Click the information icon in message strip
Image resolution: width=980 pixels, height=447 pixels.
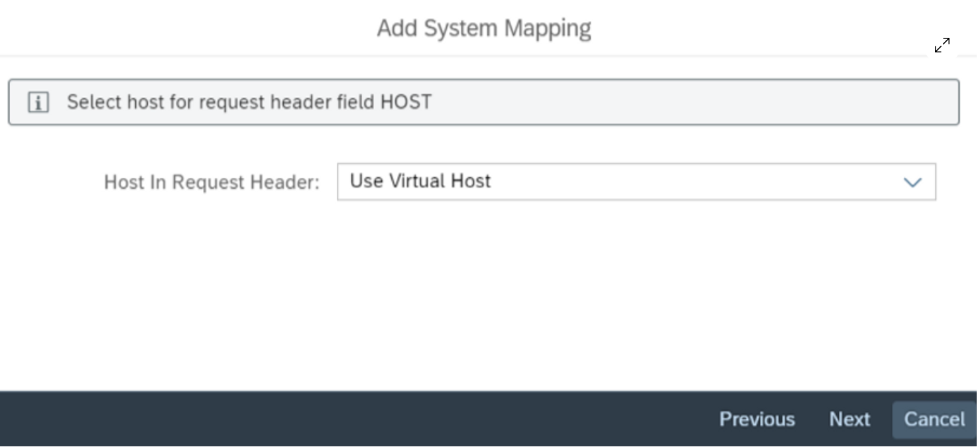pyautogui.click(x=38, y=102)
